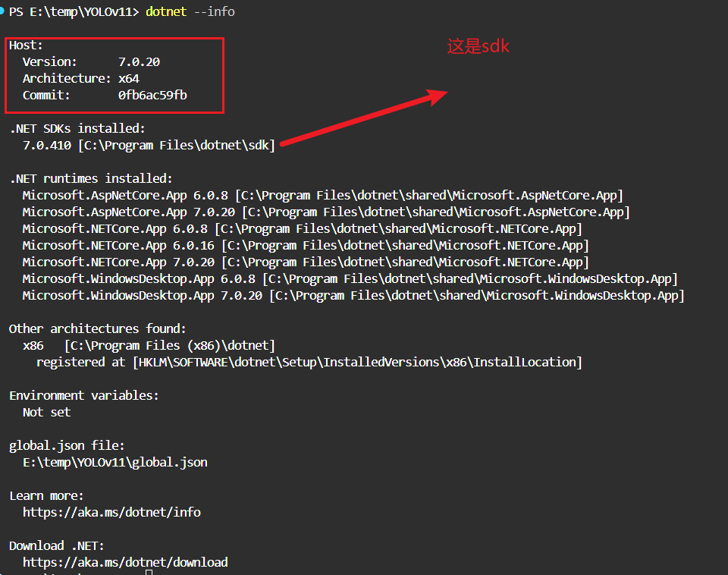Click the red 这是sdk annotation text
This screenshot has width=728, height=575.
click(x=478, y=47)
